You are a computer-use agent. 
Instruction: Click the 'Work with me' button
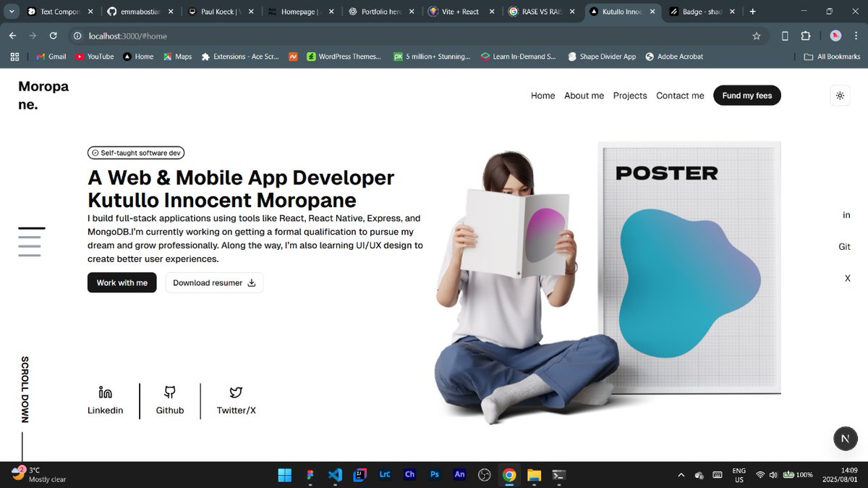click(122, 282)
